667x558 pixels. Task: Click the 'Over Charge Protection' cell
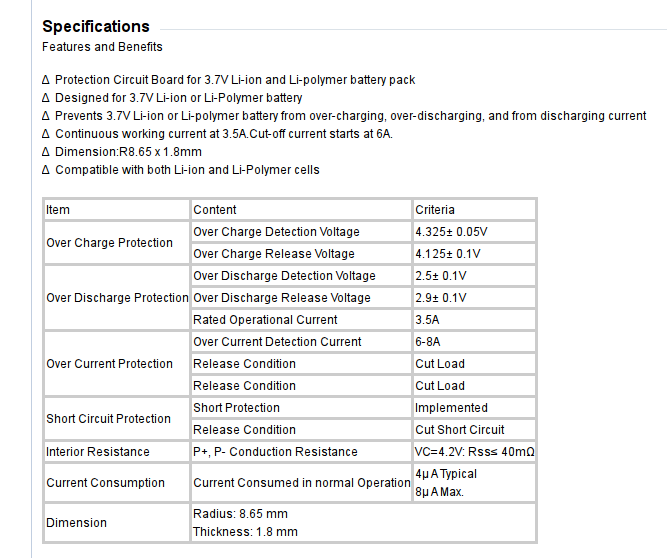[117, 243]
